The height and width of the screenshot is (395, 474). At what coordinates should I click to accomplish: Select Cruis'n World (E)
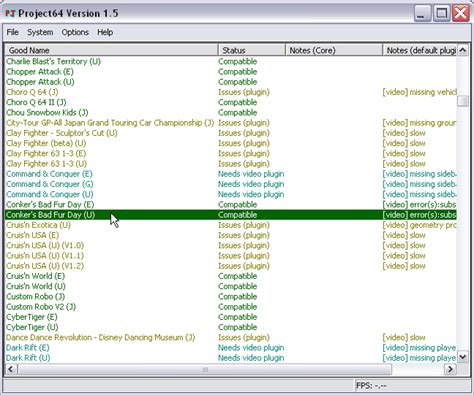coord(35,276)
